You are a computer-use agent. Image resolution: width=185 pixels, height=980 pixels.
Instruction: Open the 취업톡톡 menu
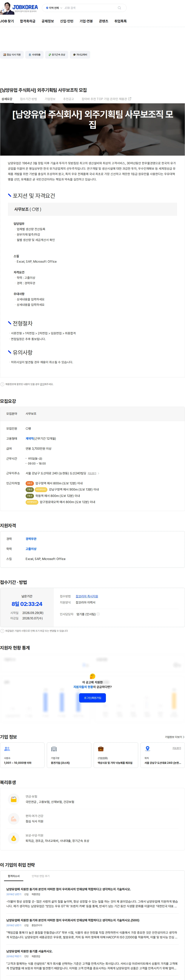(x=120, y=21)
